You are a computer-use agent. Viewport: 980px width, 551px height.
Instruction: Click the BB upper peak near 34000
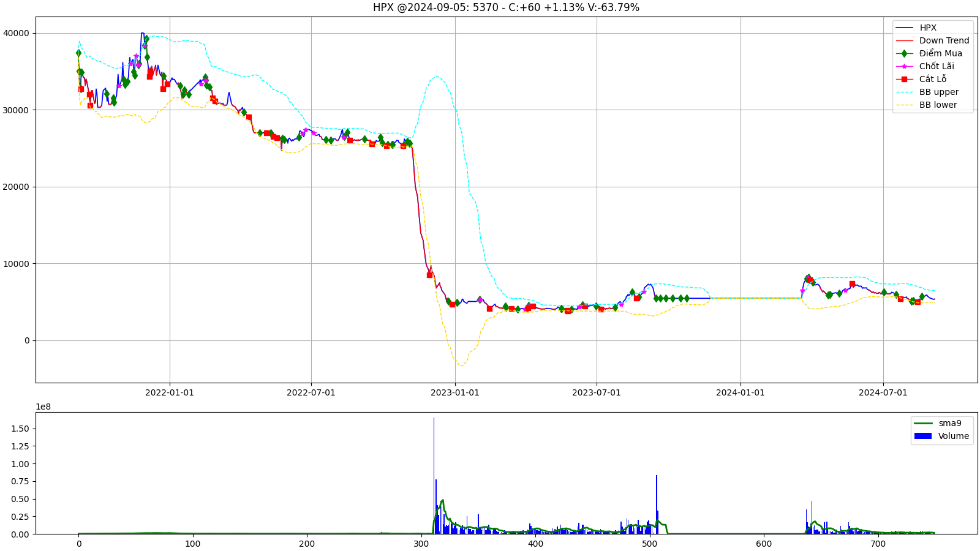point(436,77)
